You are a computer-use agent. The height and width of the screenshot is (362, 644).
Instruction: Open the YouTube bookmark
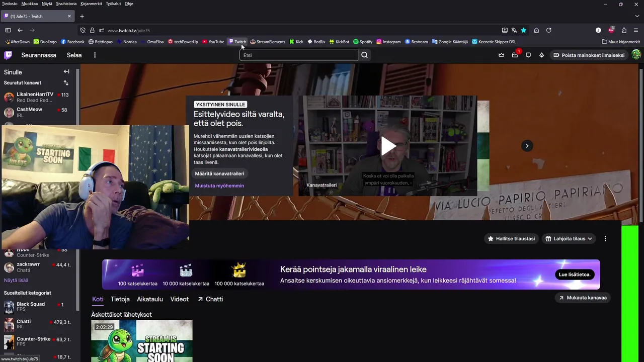coord(213,42)
